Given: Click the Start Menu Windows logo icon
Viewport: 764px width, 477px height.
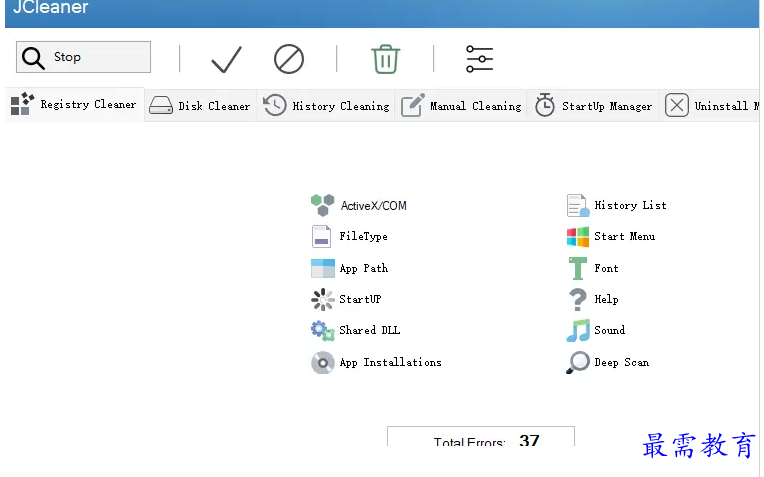Looking at the screenshot, I should 578,237.
